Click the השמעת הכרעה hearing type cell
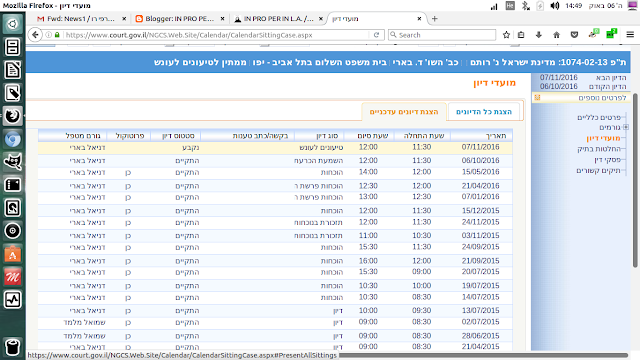The width and height of the screenshot is (640, 360). (318, 161)
